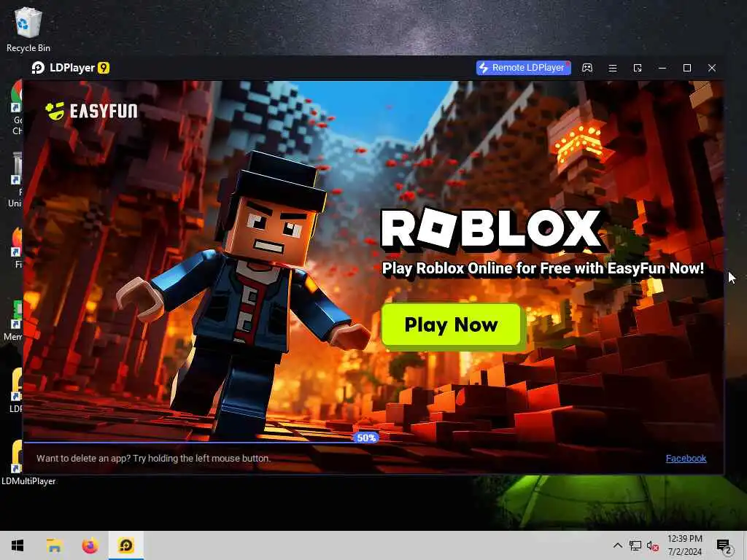Open the Windows Start menu
Viewport: 747px width, 560px height.
(18, 545)
